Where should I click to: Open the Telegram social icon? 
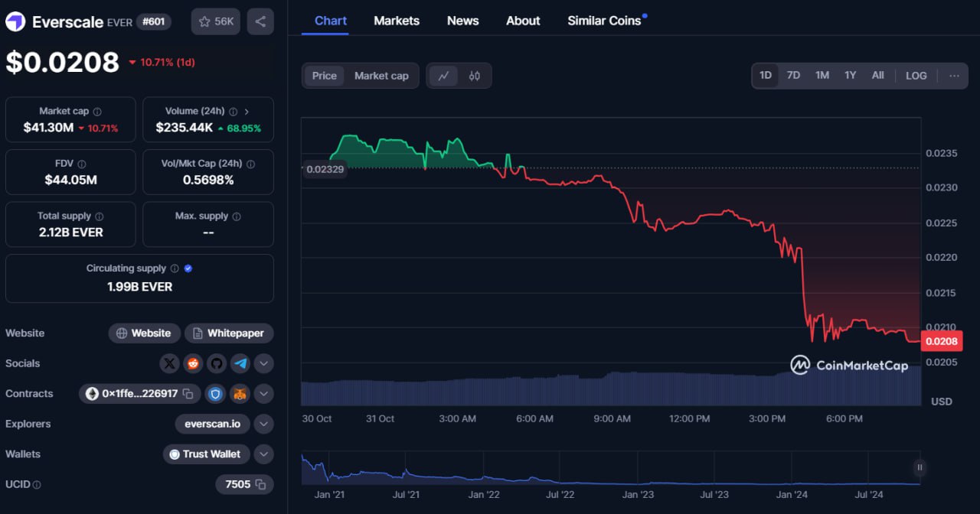tap(240, 363)
